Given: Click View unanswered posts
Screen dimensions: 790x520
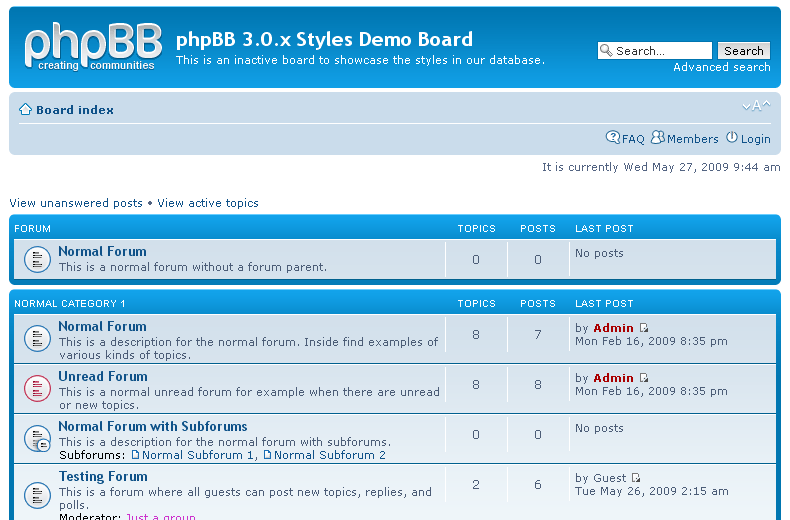Looking at the screenshot, I should click(76, 203).
